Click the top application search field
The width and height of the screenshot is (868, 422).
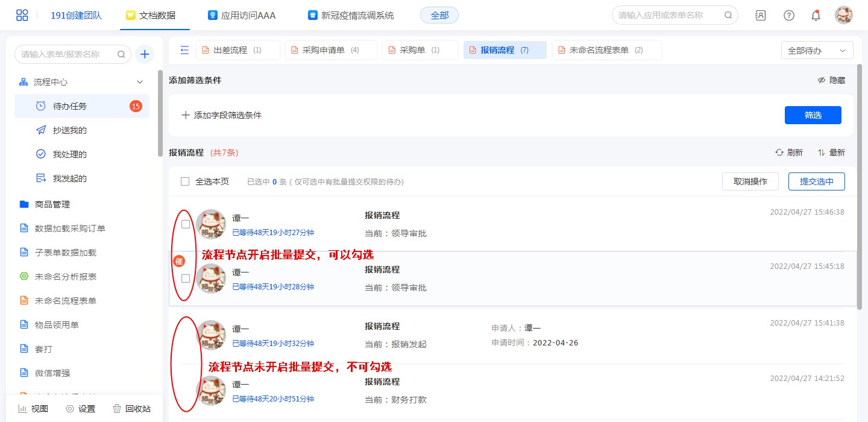coord(668,15)
